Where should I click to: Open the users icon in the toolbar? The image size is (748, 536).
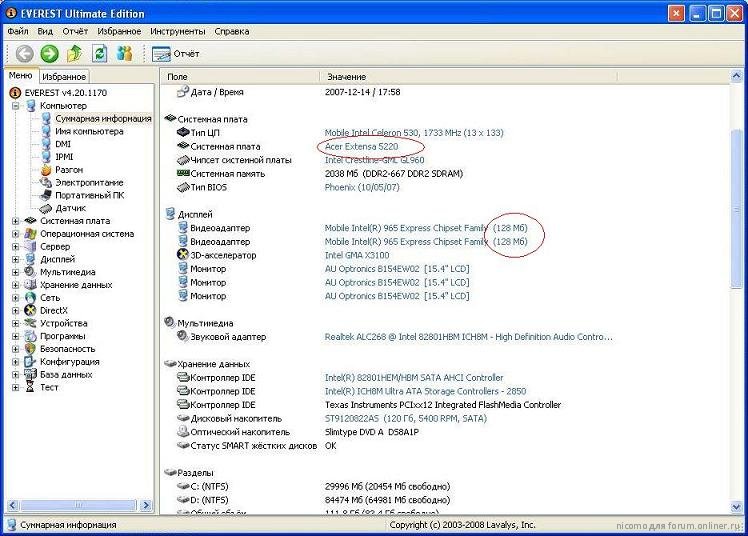click(x=125, y=53)
